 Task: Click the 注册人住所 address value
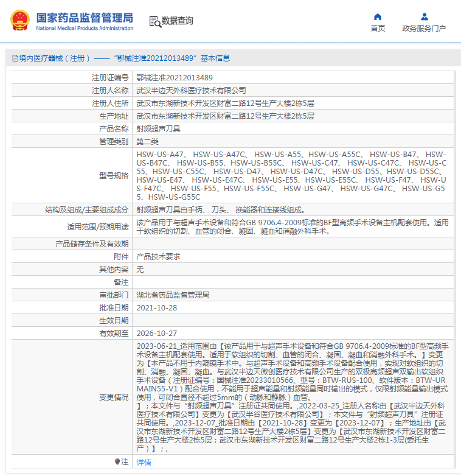[225, 103]
